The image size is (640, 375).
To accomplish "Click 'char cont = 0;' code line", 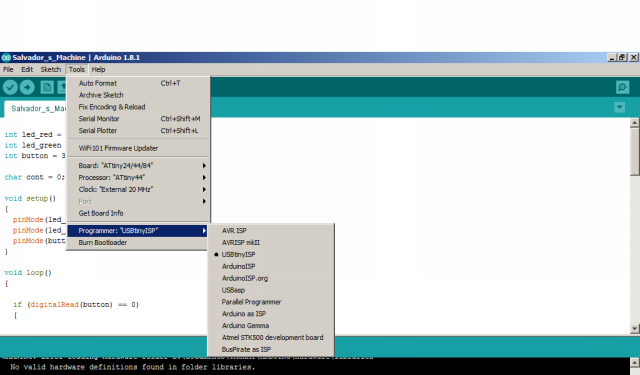I will (34, 177).
